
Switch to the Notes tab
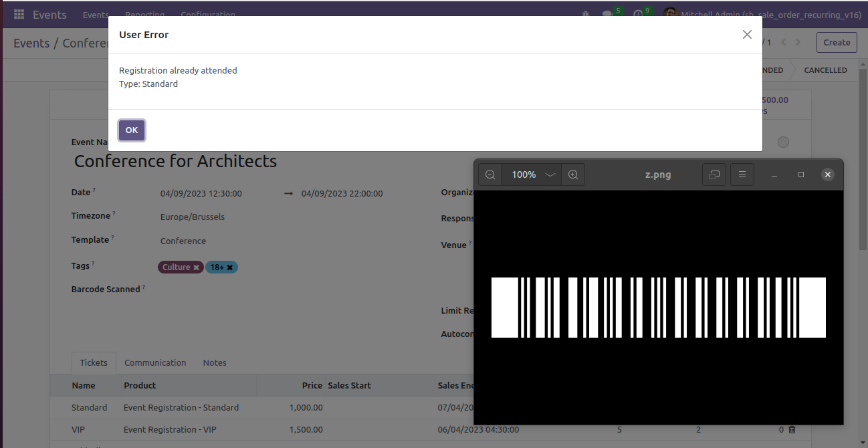point(215,363)
